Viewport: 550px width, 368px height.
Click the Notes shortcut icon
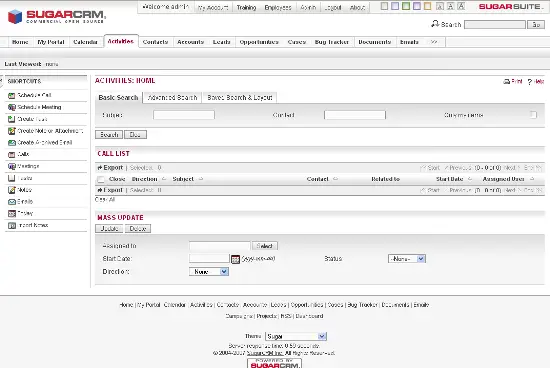pyautogui.click(x=12, y=190)
